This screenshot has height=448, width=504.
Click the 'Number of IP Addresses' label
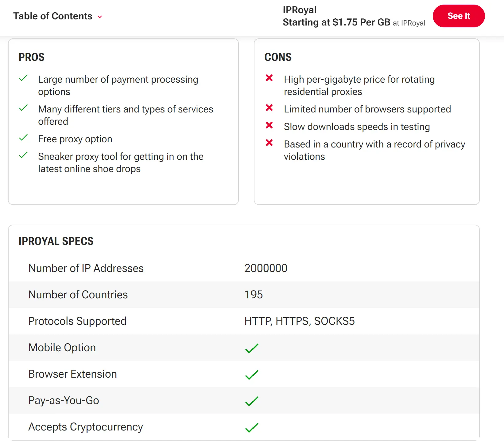pyautogui.click(x=86, y=268)
